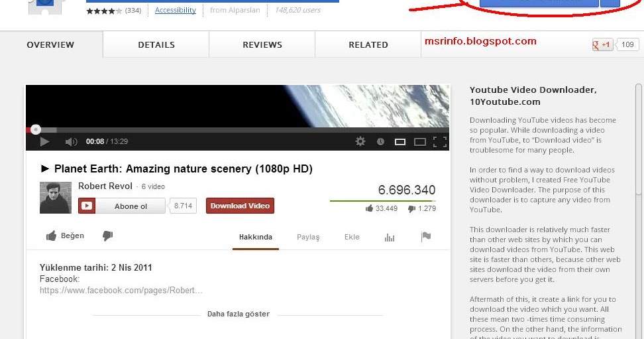This screenshot has width=644, height=339.
Task: Open the OVERVIEW tab
Action: 50,45
